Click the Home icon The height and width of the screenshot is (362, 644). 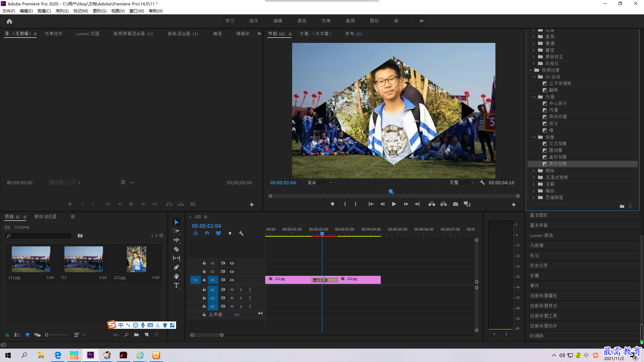pos(9,21)
